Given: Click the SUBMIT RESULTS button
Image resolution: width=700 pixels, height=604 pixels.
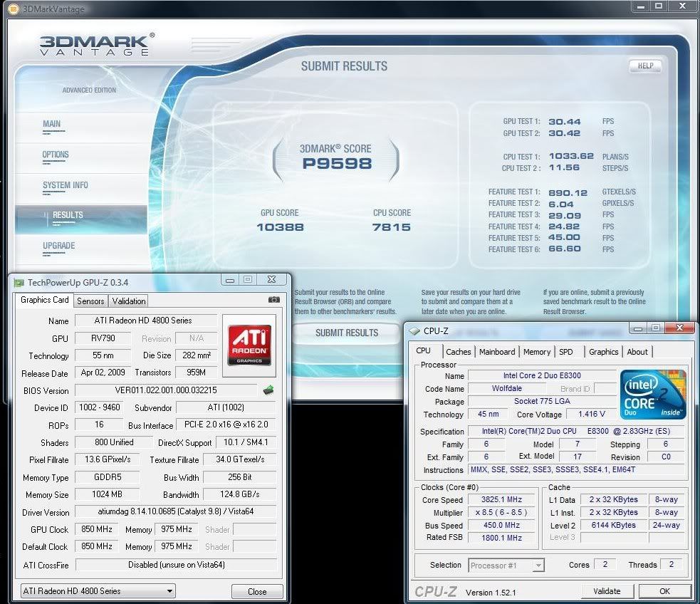Looking at the screenshot, I should coord(346,333).
